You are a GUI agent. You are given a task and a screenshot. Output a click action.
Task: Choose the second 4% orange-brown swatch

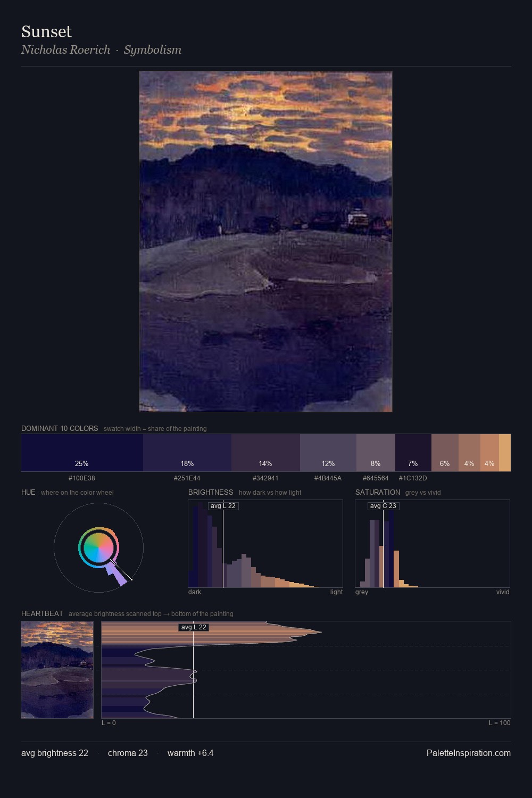tap(489, 453)
